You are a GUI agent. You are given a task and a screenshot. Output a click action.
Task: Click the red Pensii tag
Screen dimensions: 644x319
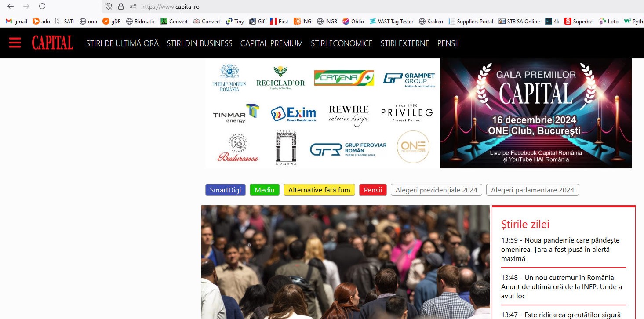point(373,190)
